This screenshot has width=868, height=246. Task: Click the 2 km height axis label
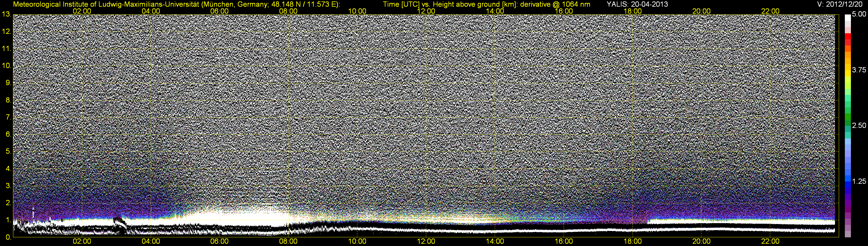click(x=8, y=203)
